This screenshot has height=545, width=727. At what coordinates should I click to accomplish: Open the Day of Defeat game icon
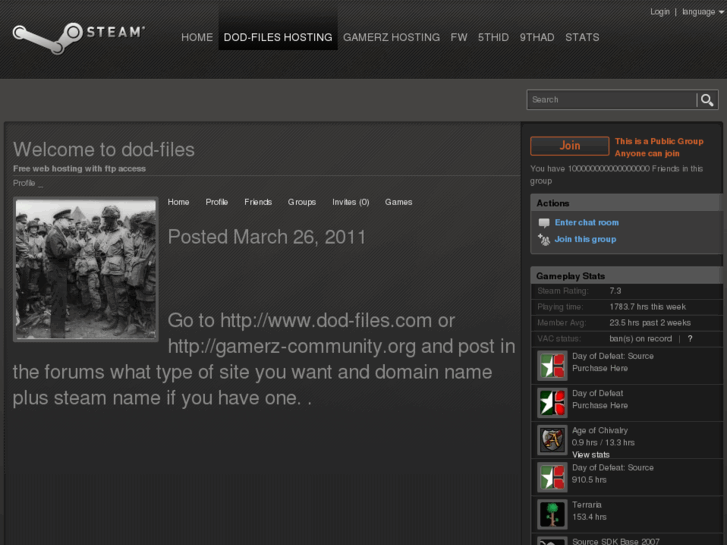click(x=552, y=403)
